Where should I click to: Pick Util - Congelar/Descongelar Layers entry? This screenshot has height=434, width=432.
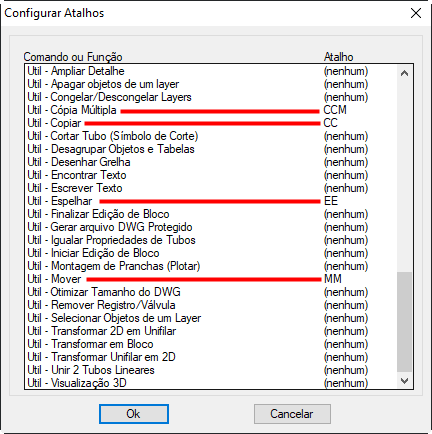coord(211,97)
